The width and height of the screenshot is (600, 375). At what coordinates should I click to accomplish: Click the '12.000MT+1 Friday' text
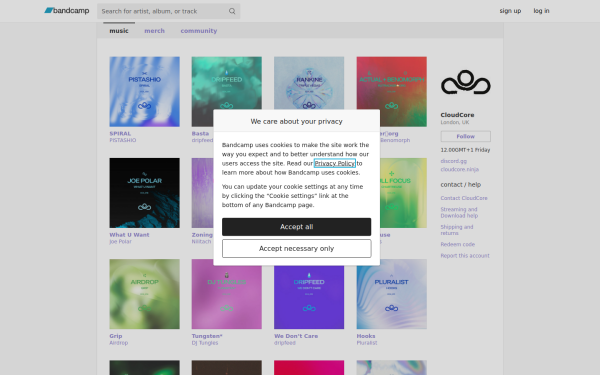(x=465, y=150)
